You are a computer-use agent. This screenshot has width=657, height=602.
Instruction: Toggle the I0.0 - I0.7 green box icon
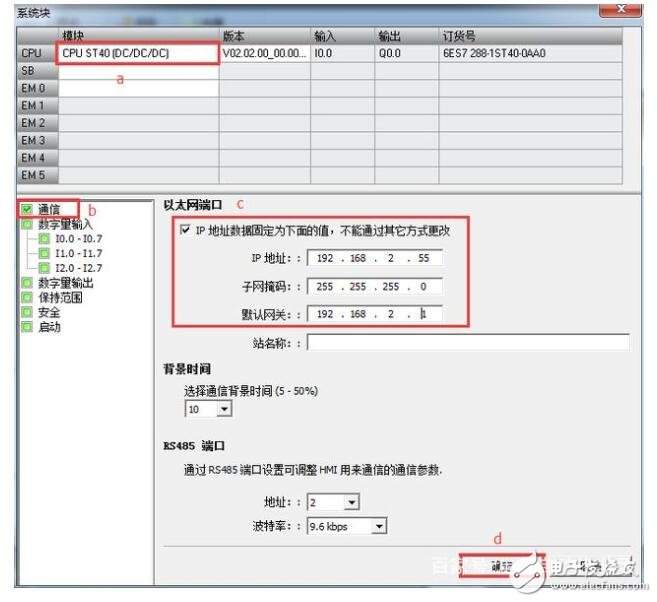[44, 239]
